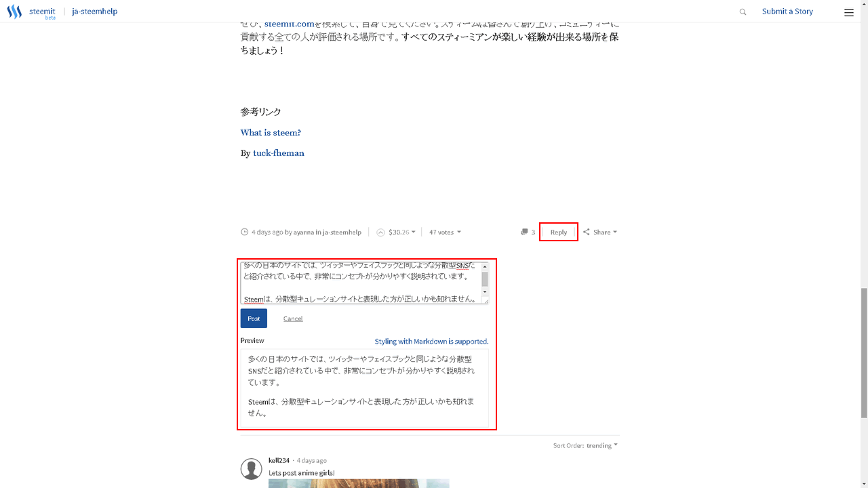Click the Cancel link
Viewport: 868px width, 488px height.
point(293,319)
